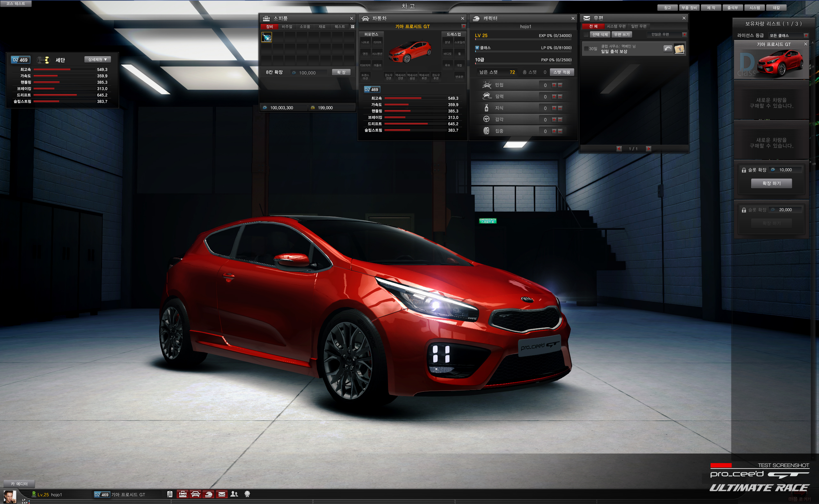Open the achievements ribbon icon in bottom bar
This screenshot has width=819, height=504.
(247, 494)
